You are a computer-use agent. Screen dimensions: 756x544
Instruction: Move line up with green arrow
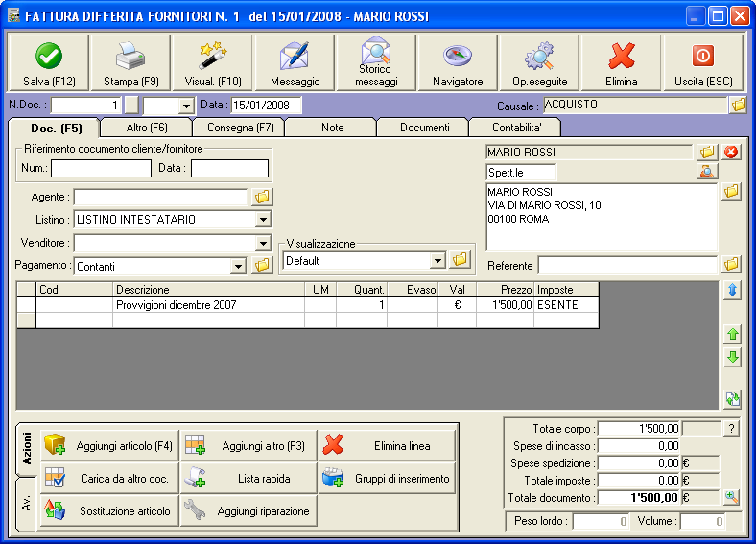(732, 334)
